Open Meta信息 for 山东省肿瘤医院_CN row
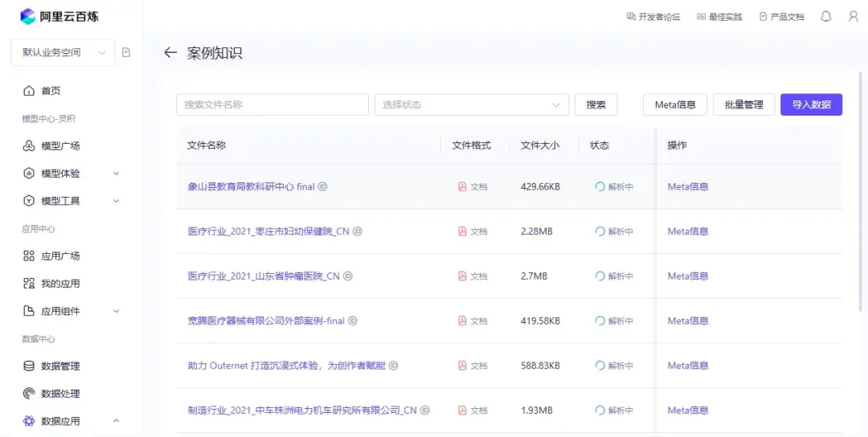The height and width of the screenshot is (437, 868). click(x=688, y=276)
